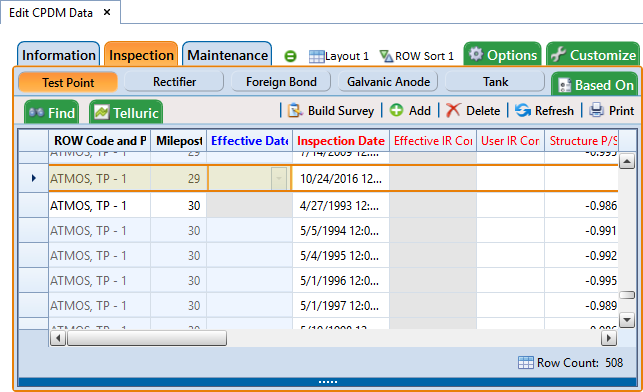This screenshot has height=392, width=643.
Task: Open Layout 1 grid icon
Action: pos(316,56)
